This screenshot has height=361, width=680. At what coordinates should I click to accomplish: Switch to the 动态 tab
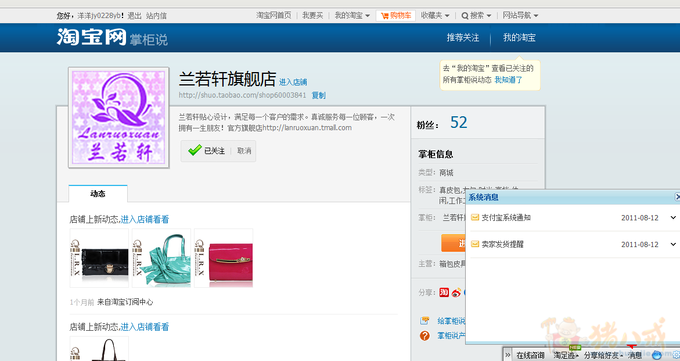98,194
